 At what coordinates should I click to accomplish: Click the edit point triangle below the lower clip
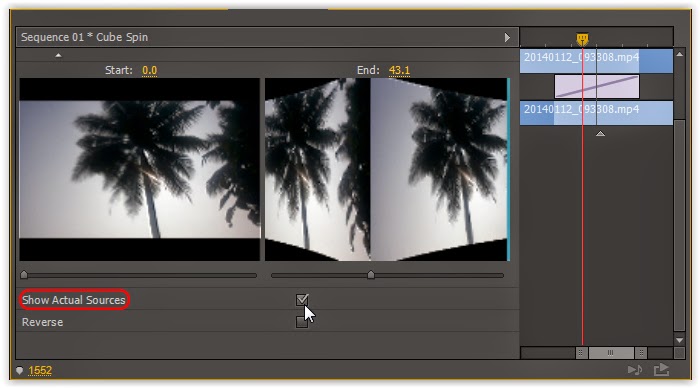[x=600, y=133]
